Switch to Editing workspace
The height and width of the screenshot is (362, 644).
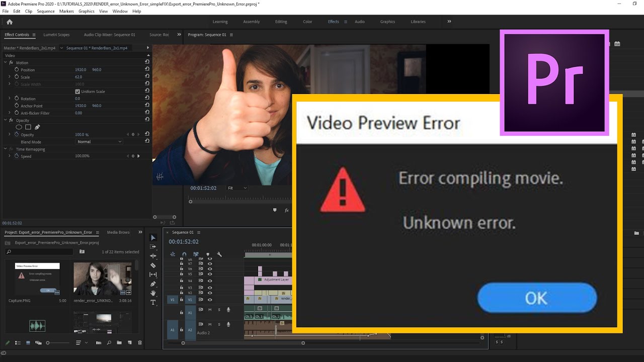[x=281, y=22]
